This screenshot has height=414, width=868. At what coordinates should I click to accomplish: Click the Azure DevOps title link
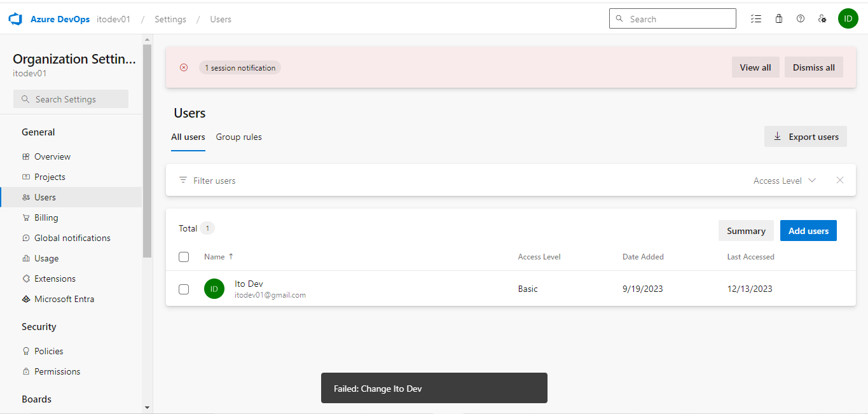(x=60, y=19)
